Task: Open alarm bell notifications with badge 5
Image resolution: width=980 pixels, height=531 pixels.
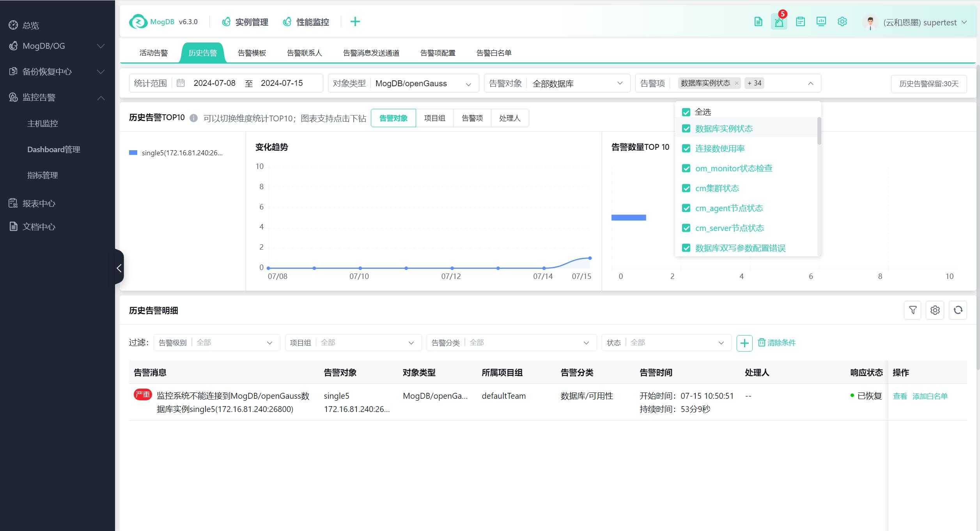Action: [779, 22]
